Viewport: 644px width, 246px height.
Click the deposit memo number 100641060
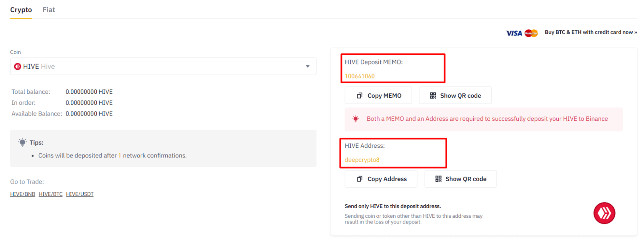[x=359, y=76]
